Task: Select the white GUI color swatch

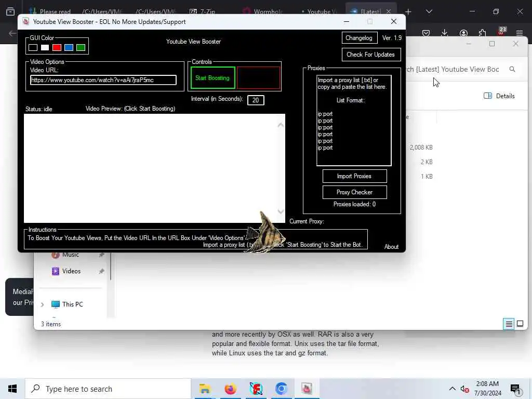Action: (45, 47)
